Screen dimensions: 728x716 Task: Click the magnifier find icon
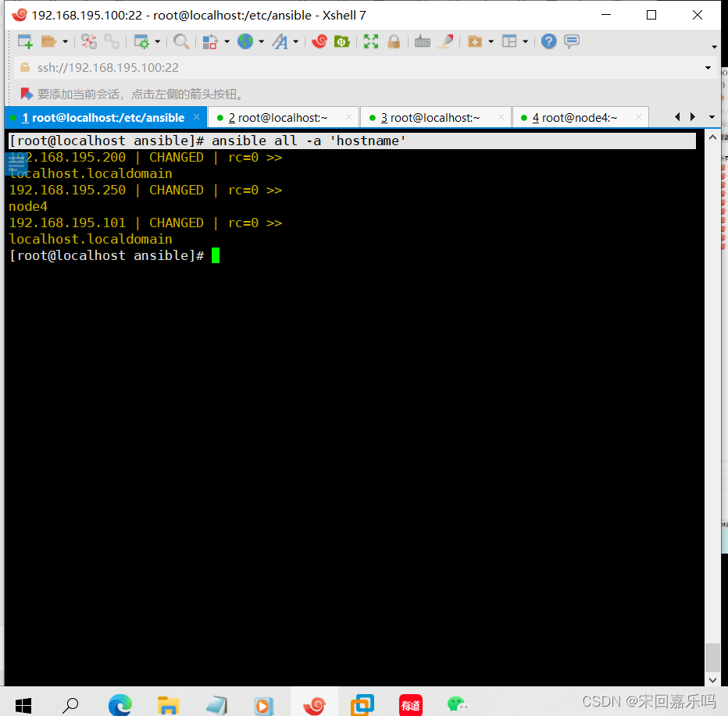[181, 41]
